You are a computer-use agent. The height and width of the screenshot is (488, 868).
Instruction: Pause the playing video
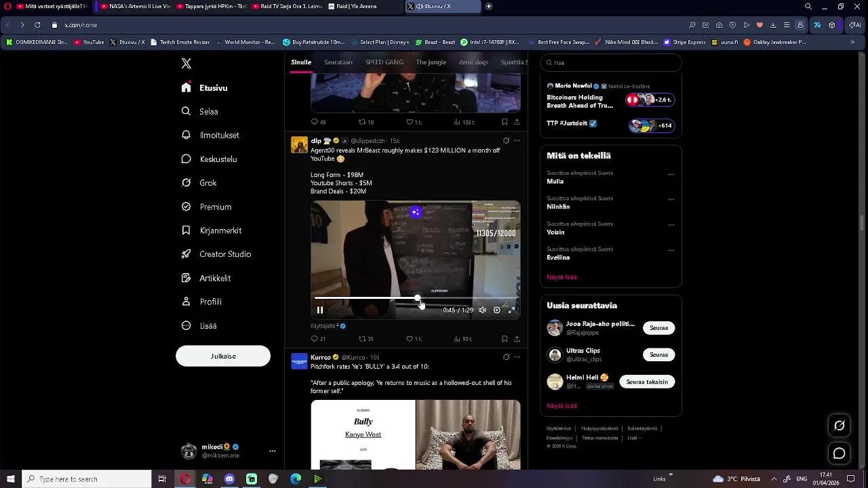[320, 310]
